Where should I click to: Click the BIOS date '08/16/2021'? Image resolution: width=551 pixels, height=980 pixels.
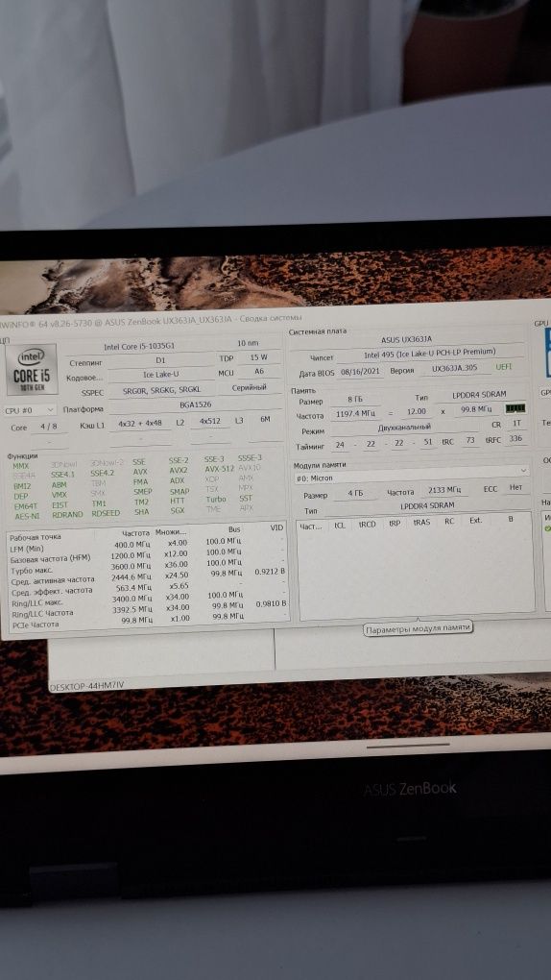360,371
